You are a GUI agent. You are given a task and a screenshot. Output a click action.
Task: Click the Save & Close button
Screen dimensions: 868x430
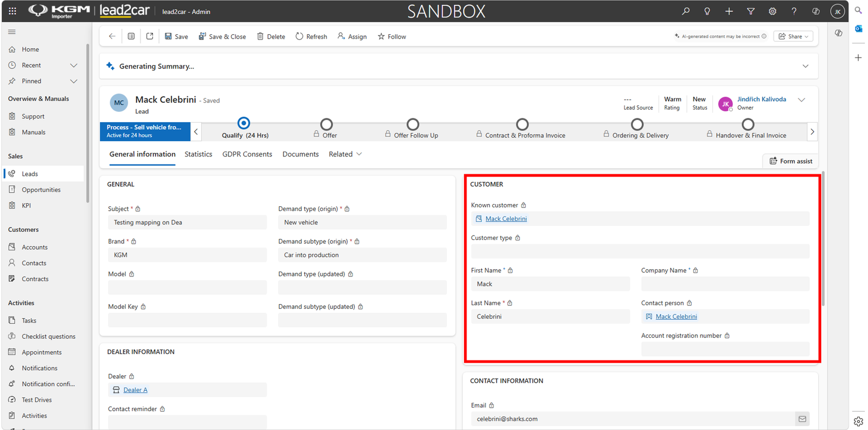[222, 36]
